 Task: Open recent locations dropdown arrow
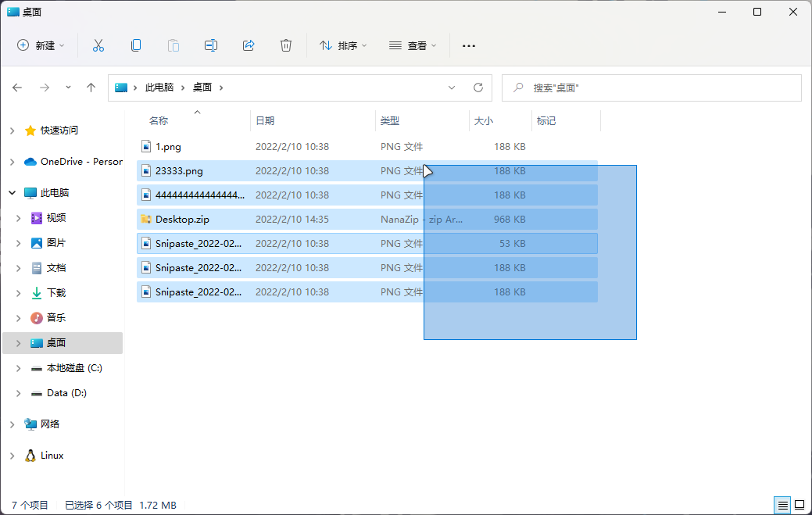pyautogui.click(x=68, y=88)
